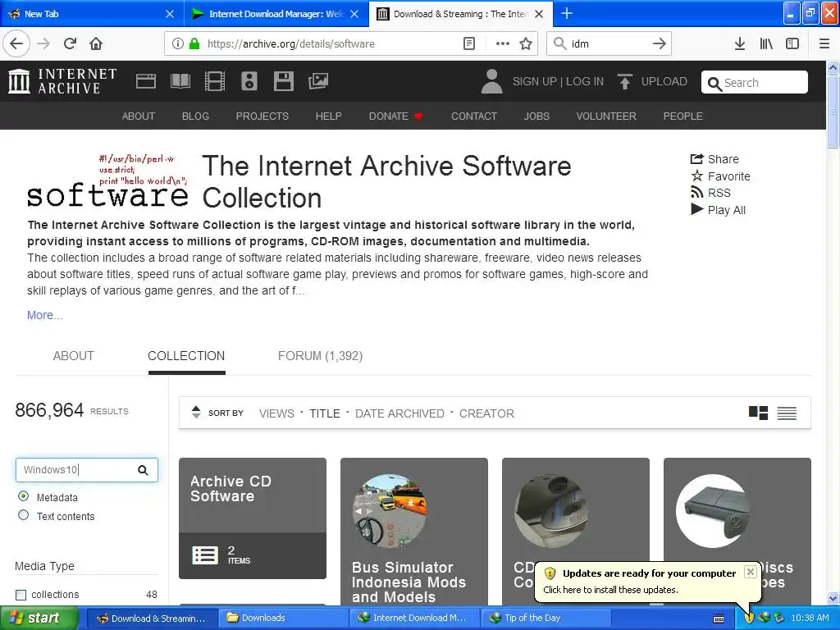Open the PROJECTS navigation item

262,116
